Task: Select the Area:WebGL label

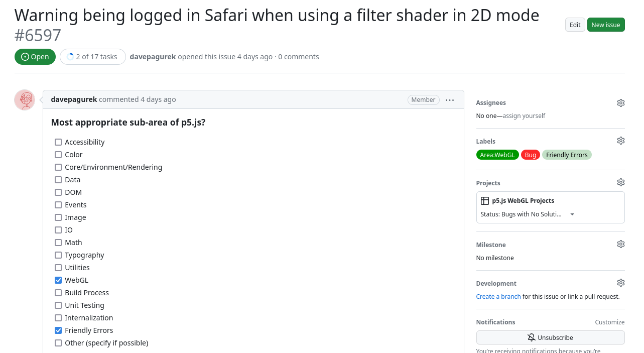Action: tap(497, 155)
